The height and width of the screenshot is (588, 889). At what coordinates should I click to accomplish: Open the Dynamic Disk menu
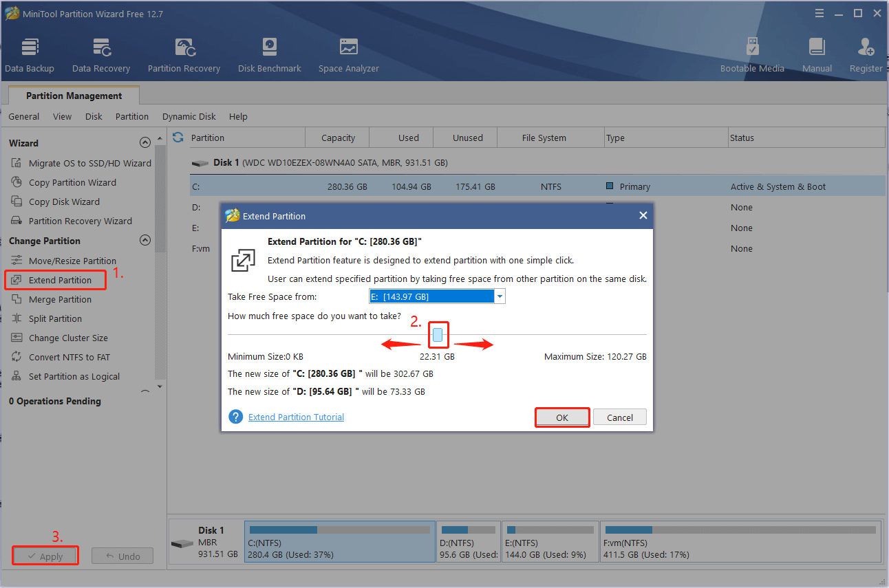coord(189,116)
